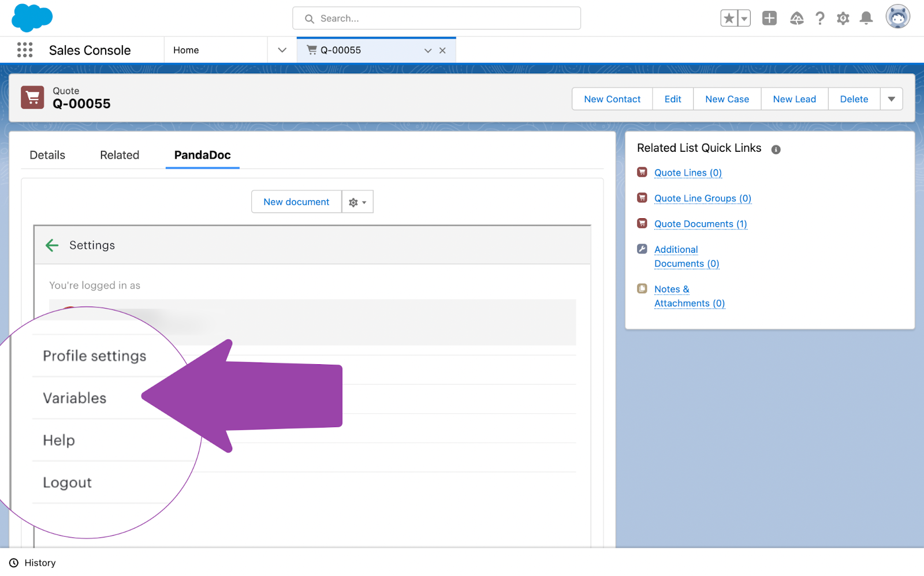Switch to the Details tab

click(47, 155)
